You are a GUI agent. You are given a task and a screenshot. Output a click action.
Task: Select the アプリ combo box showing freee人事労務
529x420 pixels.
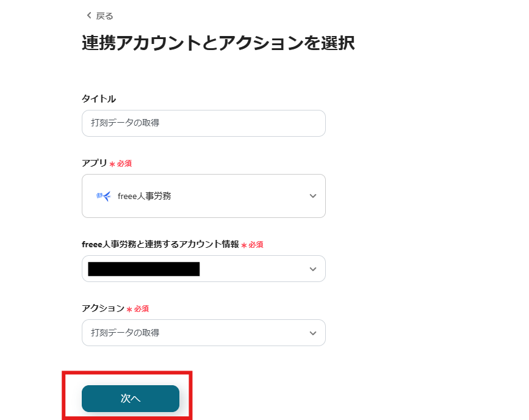click(x=203, y=195)
